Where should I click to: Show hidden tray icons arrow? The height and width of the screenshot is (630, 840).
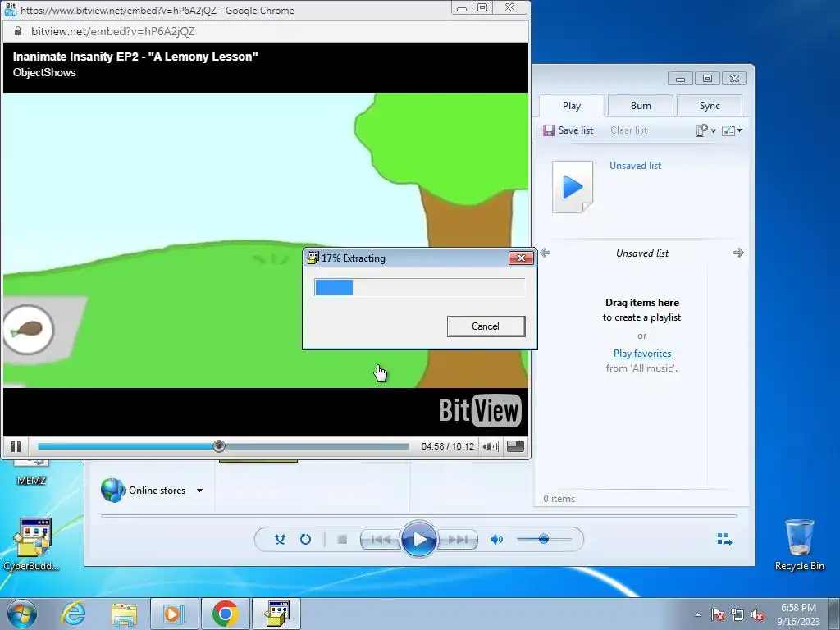(x=697, y=614)
